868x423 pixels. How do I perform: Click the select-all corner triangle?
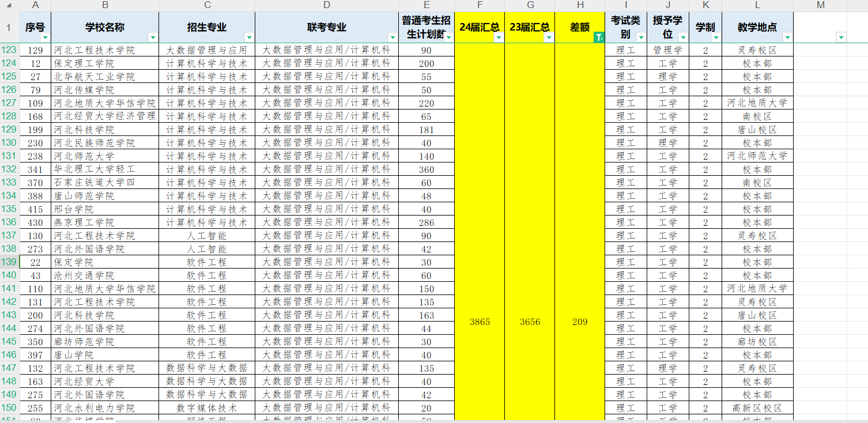(9, 5)
